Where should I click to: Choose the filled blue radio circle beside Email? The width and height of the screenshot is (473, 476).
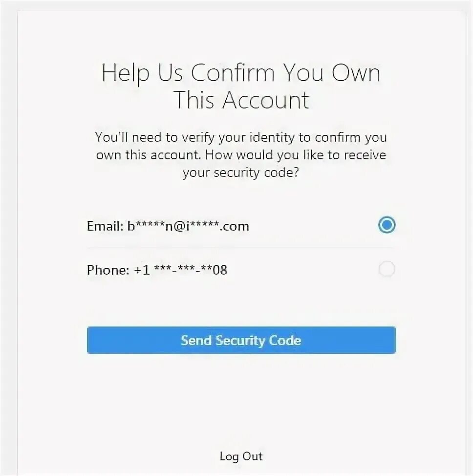click(x=387, y=225)
